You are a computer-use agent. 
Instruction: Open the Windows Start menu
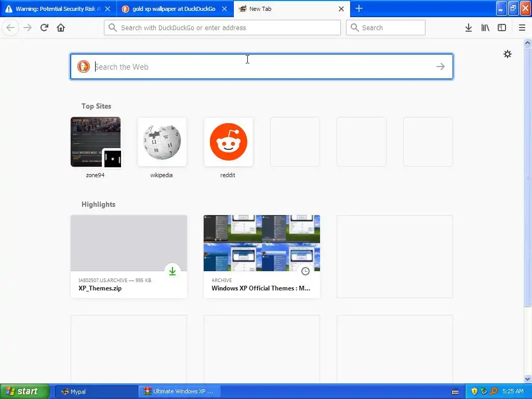25,391
